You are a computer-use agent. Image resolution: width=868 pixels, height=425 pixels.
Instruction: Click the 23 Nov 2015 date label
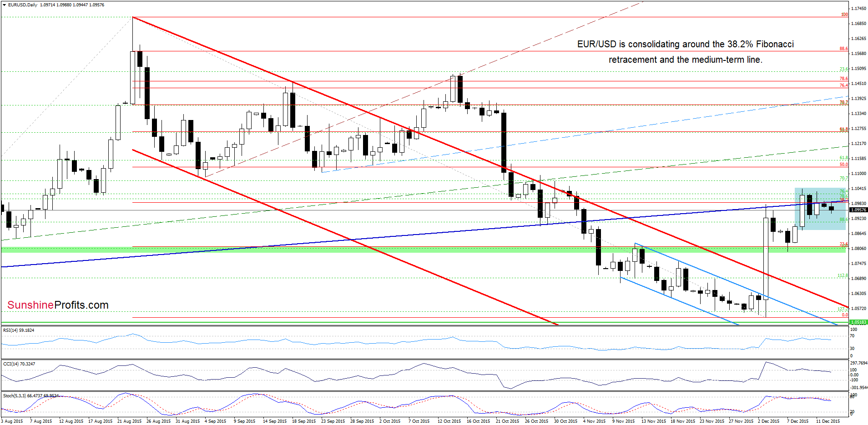712,421
